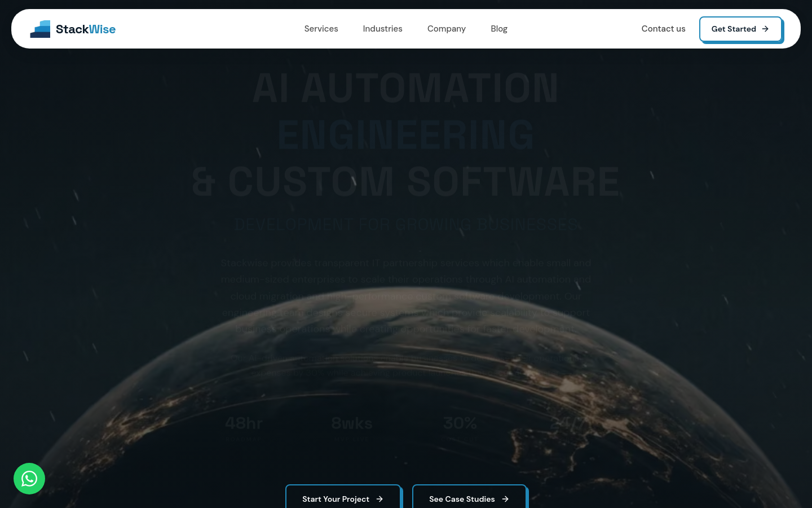Go to the Blog page
The width and height of the screenshot is (812, 508).
click(498, 29)
